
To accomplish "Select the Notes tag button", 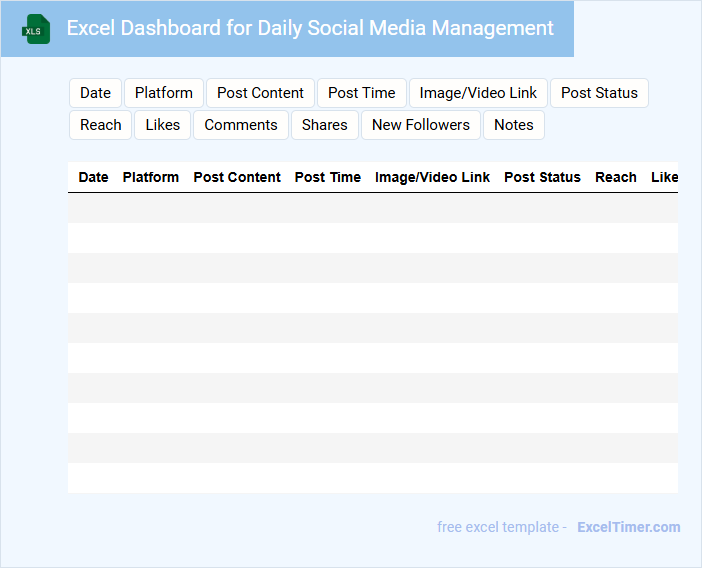I will [x=514, y=125].
